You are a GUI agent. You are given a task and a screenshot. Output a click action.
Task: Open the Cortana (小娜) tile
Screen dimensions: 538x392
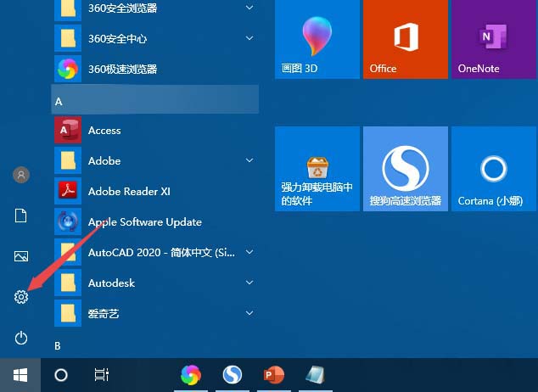494,169
